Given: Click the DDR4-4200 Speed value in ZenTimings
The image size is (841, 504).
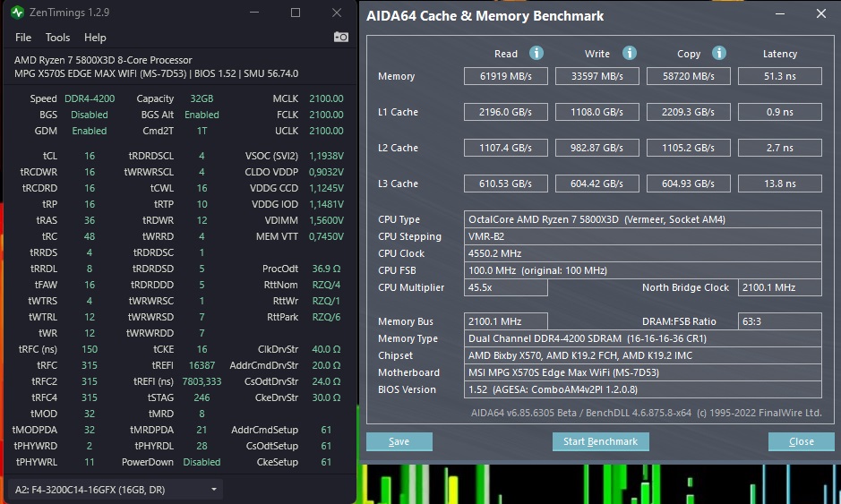Looking at the screenshot, I should [x=90, y=98].
